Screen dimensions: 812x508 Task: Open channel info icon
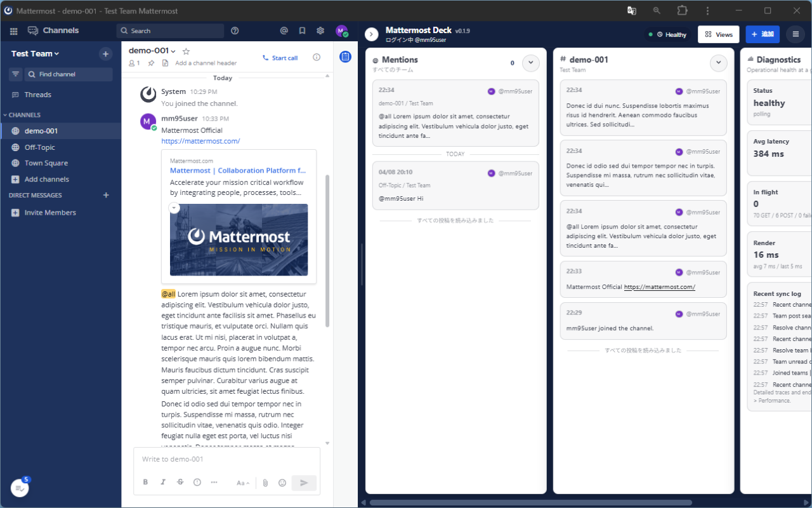pyautogui.click(x=317, y=58)
